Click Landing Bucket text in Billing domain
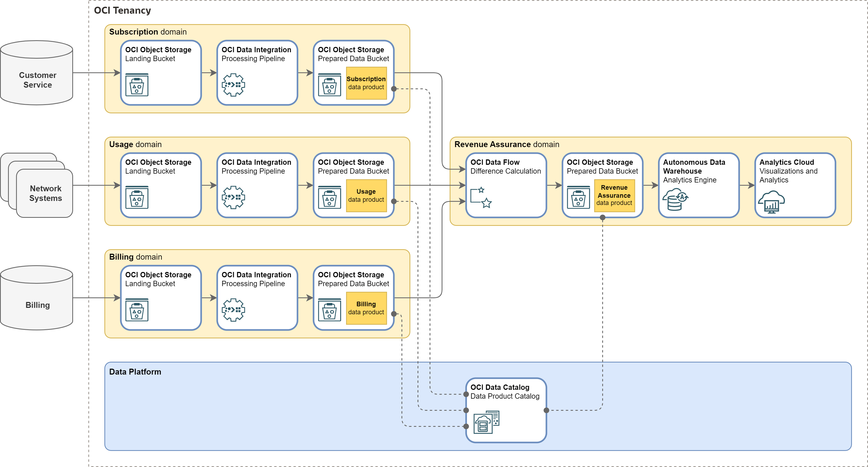The height and width of the screenshot is (467, 868). [150, 284]
